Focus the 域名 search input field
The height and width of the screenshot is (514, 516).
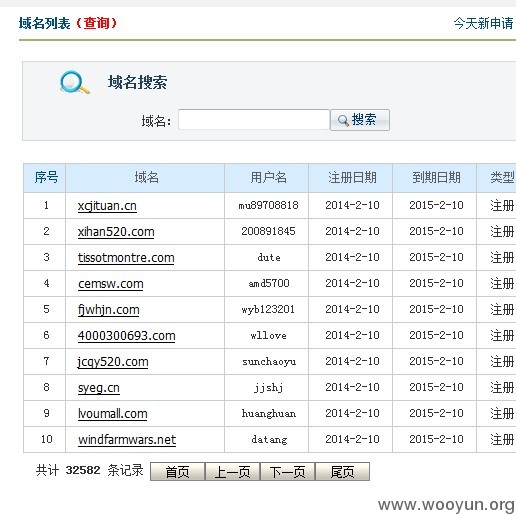[x=254, y=119]
